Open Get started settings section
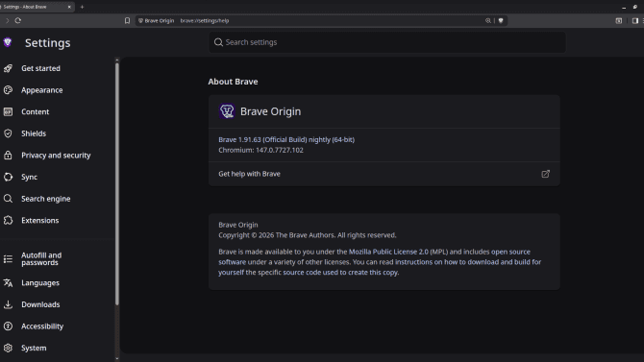644x362 pixels. click(x=40, y=68)
